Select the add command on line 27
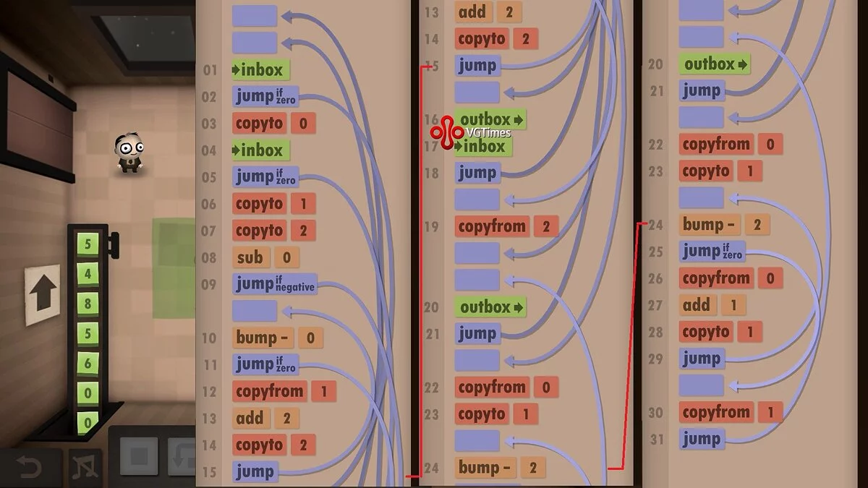868x488 pixels. tap(697, 305)
